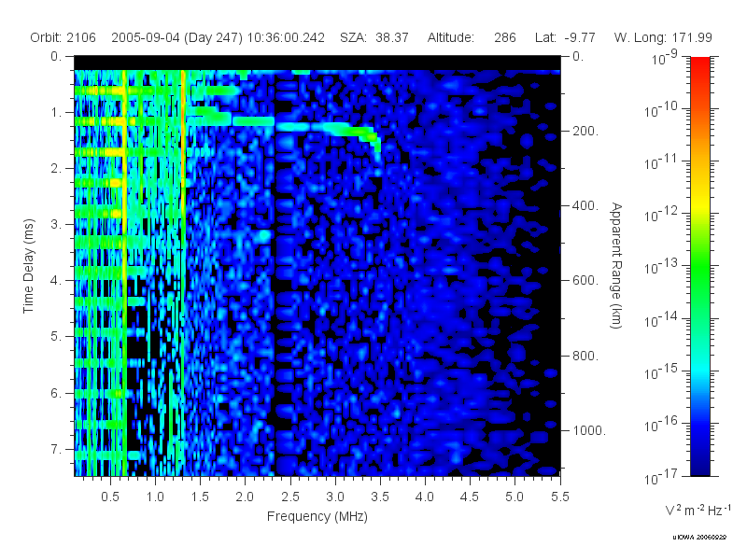Click the 1.0 frequency tick label
The width and height of the screenshot is (747, 560).
click(x=155, y=497)
